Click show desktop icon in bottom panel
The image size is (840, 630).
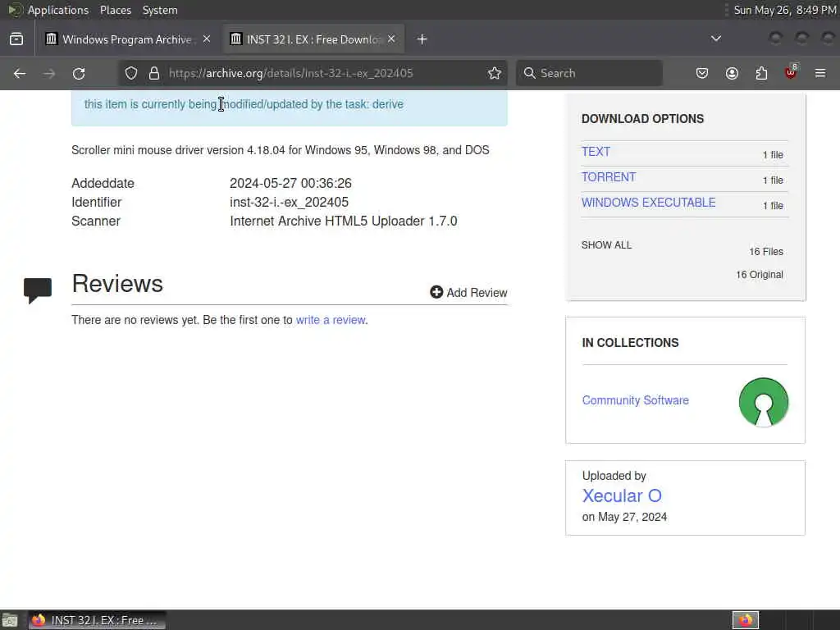point(10,621)
